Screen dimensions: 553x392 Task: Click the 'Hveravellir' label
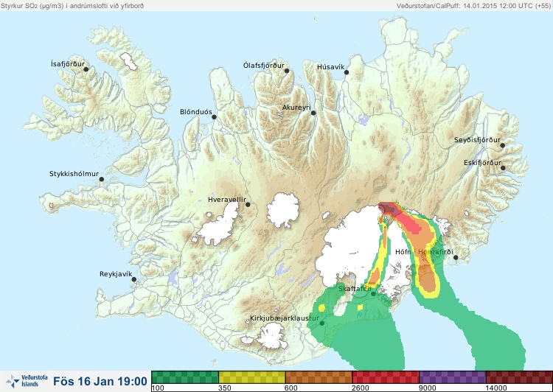pyautogui.click(x=227, y=200)
